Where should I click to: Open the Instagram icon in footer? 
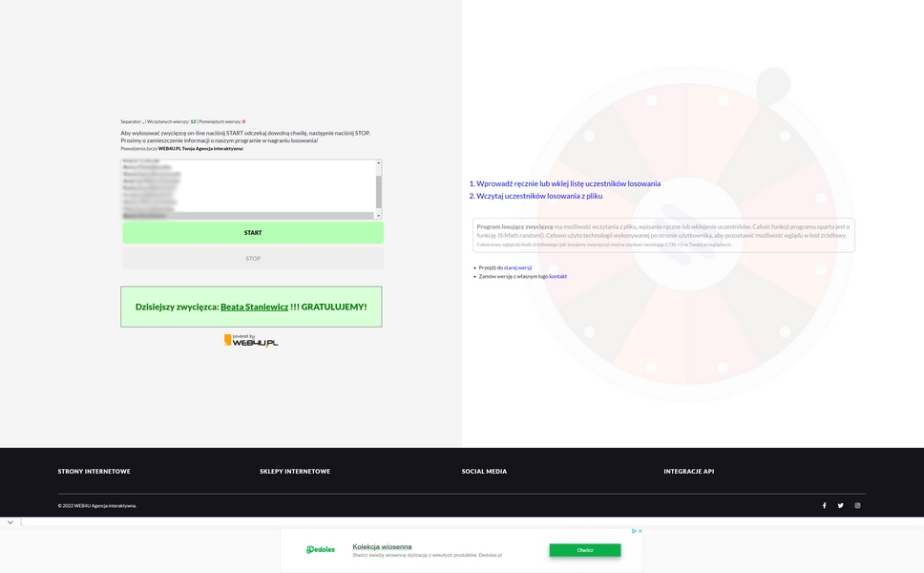pos(857,505)
